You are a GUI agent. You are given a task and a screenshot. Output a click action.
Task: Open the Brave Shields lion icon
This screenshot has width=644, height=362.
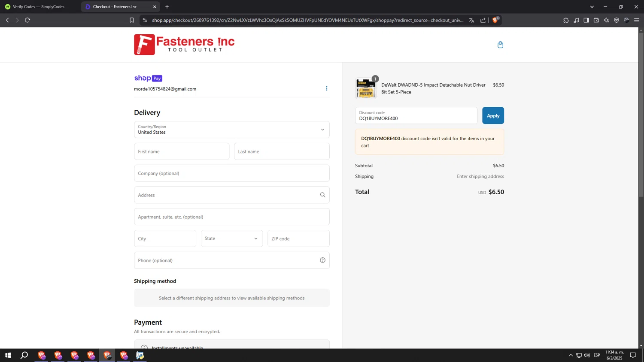coord(495,20)
